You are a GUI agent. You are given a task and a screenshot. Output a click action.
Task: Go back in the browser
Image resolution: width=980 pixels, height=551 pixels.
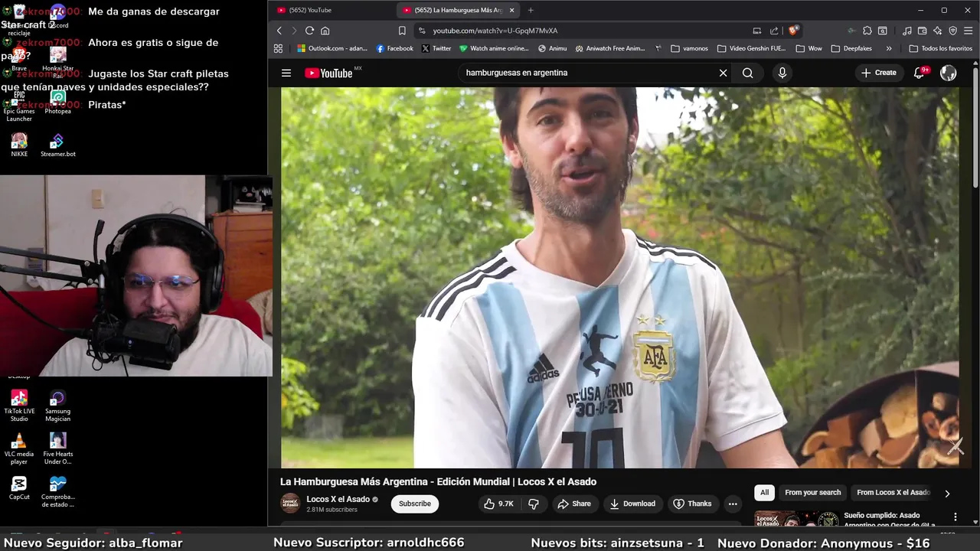(x=279, y=31)
